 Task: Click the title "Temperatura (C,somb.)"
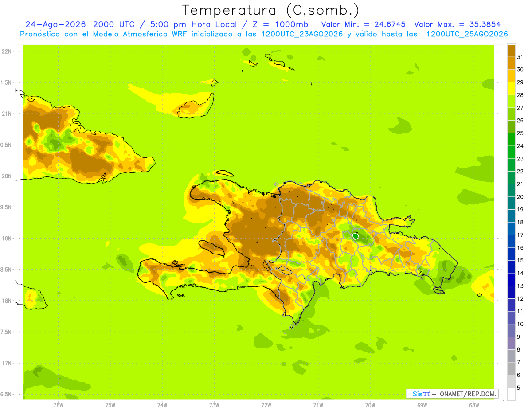[271, 10]
